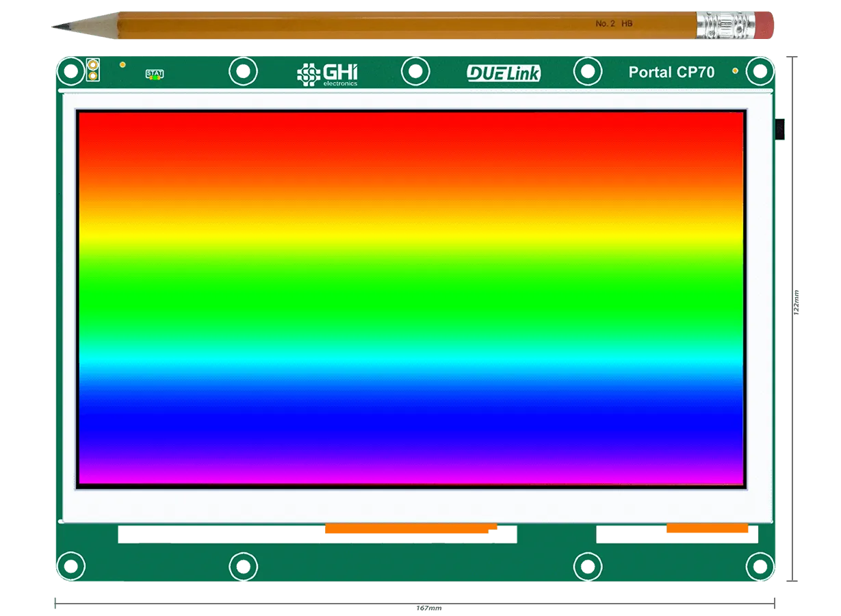This screenshot has height=616, width=841.
Task: Click the STAT LED indicator
Action: click(155, 75)
